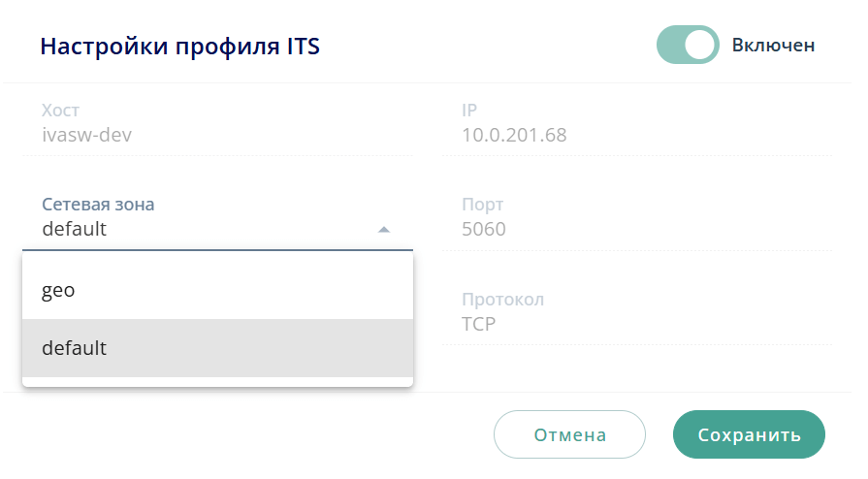
Task: Click the green track of the enable switch
Action: click(x=671, y=45)
